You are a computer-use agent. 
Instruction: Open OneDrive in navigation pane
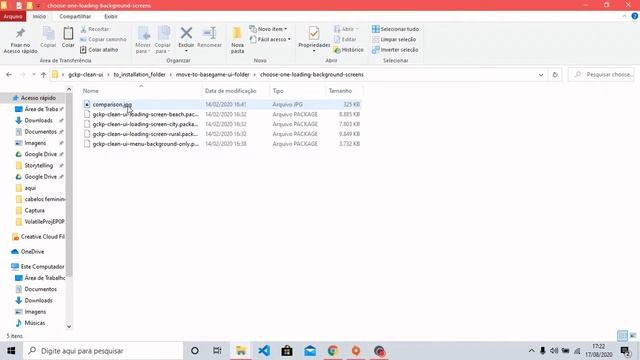(x=33, y=251)
